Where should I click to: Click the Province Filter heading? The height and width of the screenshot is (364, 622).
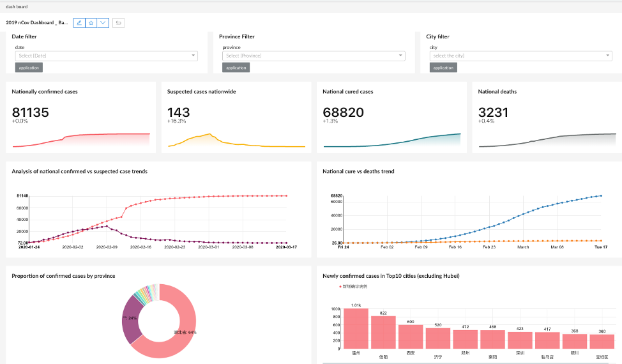tap(237, 36)
